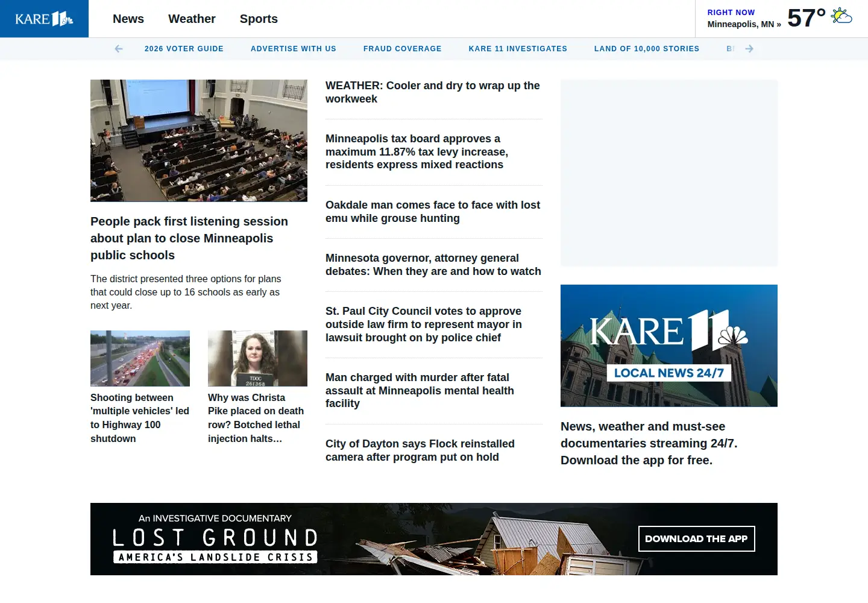The width and height of the screenshot is (868, 603).
Task: Open KARE 11 Local News 24/7 image
Action: pos(669,346)
